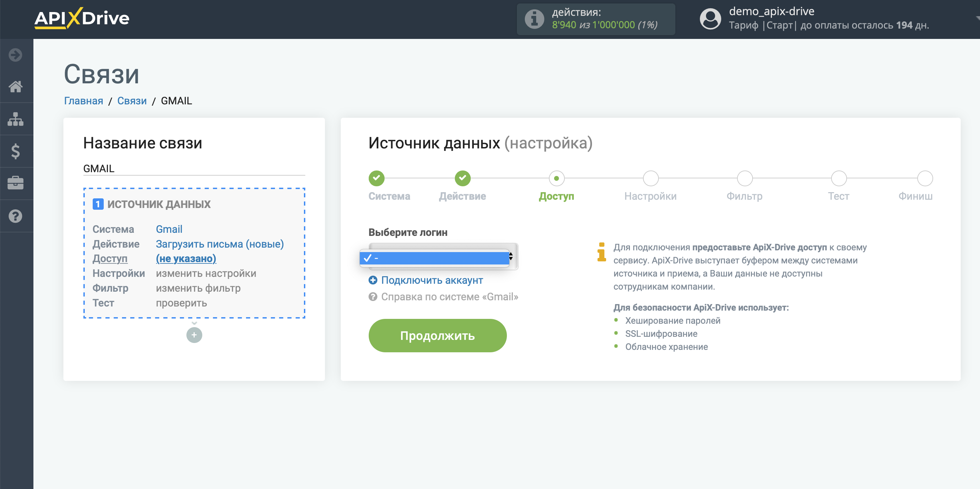This screenshot has width=980, height=489.
Task: Open the connections sitemap sidebar icon
Action: tap(16, 119)
